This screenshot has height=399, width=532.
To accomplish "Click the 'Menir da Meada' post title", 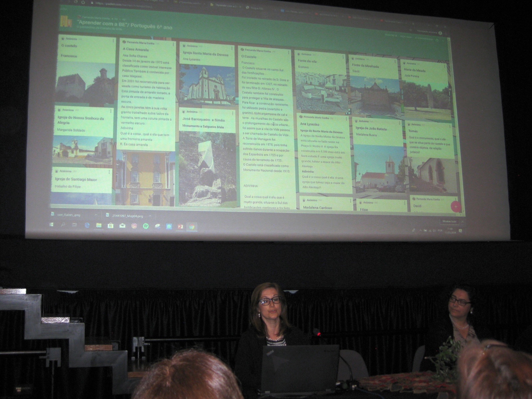I will [x=414, y=70].
